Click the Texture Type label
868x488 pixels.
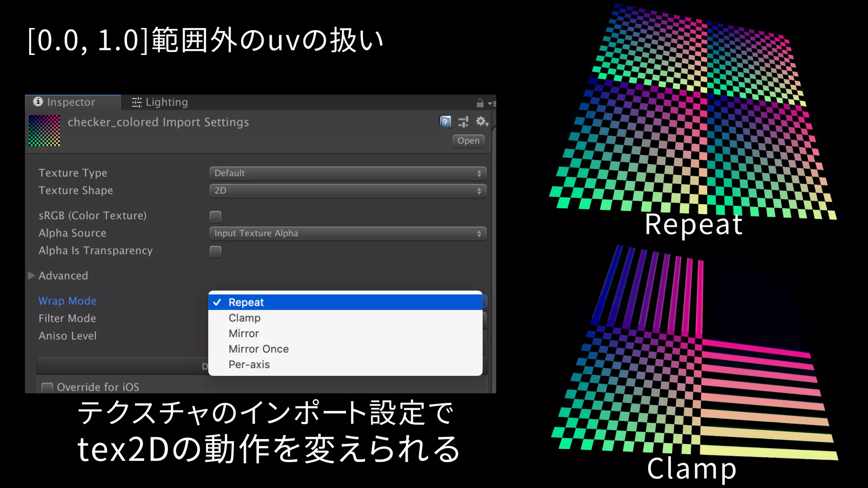click(73, 173)
